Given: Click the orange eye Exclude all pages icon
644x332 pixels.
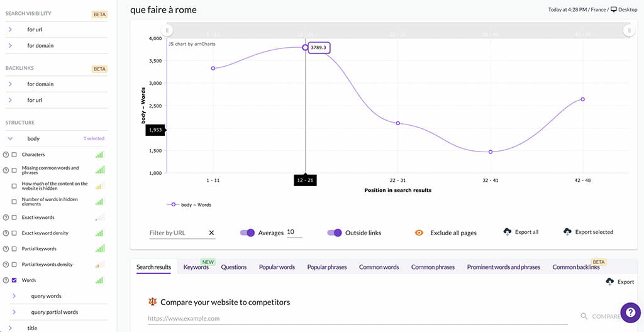Looking at the screenshot, I should tap(419, 233).
